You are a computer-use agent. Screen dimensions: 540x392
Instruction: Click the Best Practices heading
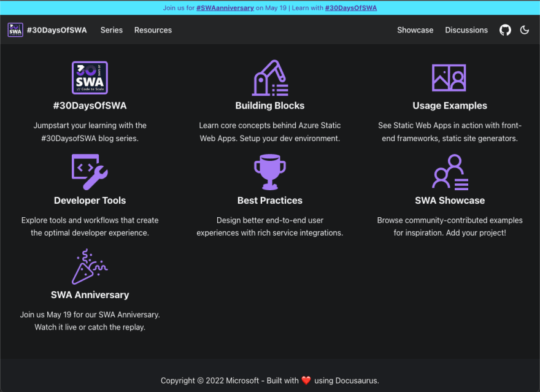270,201
